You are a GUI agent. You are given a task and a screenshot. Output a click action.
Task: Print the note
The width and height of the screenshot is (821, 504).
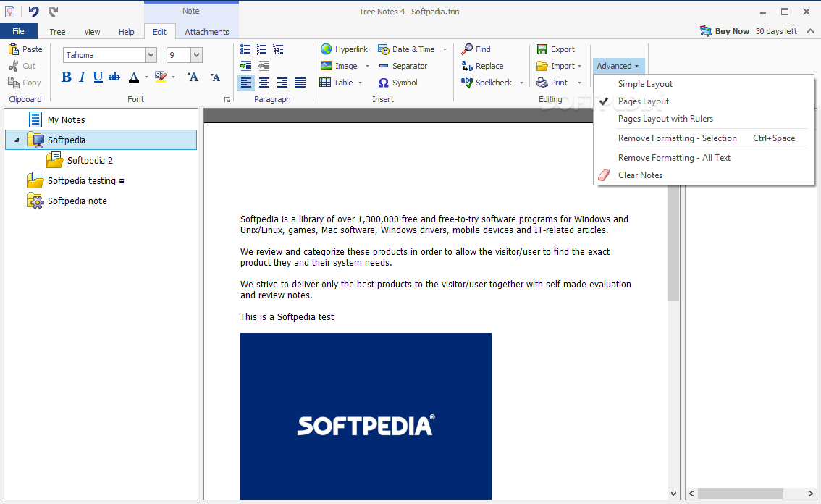pos(552,83)
